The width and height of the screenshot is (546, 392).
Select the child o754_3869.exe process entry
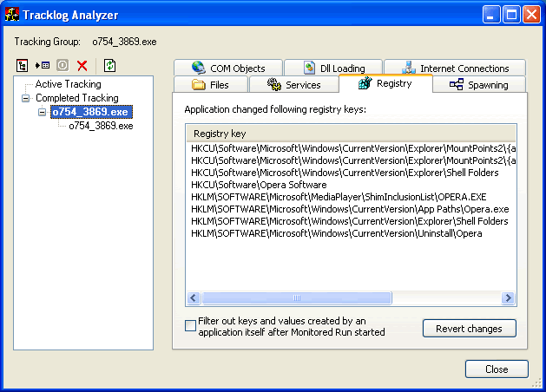[x=101, y=126]
